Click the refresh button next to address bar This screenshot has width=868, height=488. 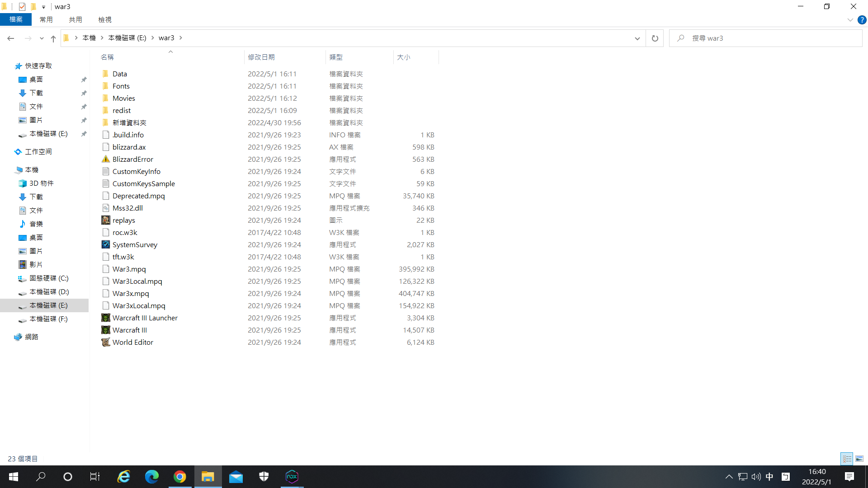pos(655,38)
